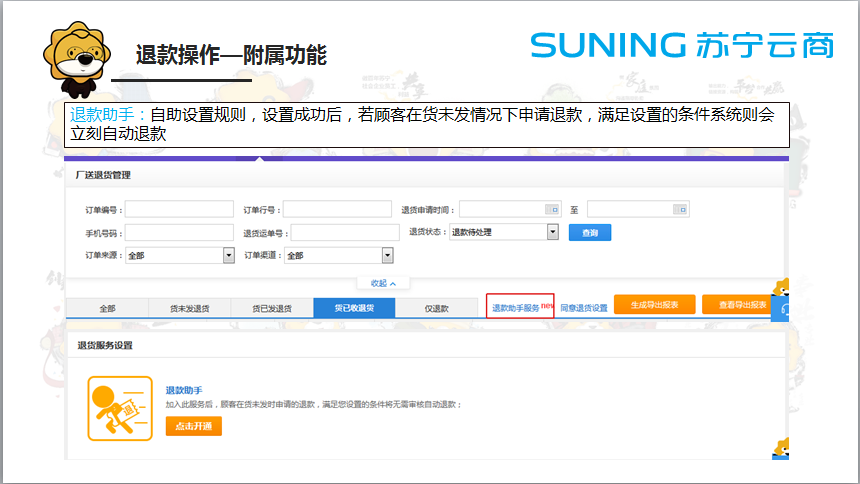Click the end date field after 至
The width and height of the screenshot is (860, 484).
tap(638, 209)
